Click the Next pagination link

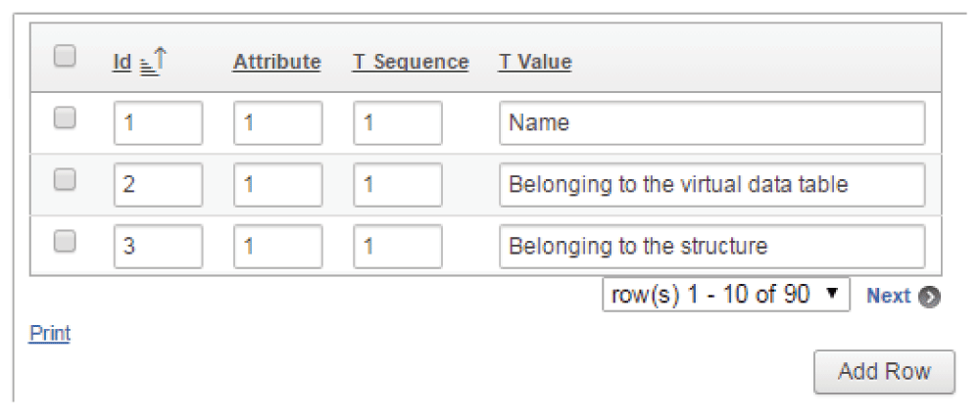coord(888,296)
